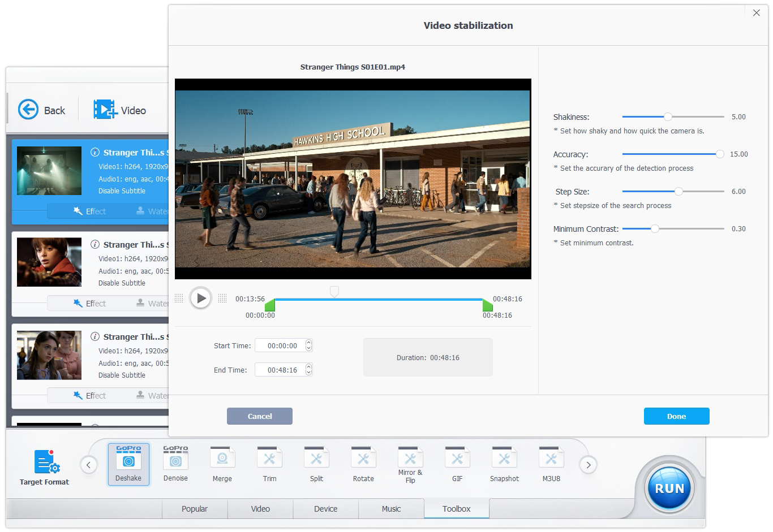
Task: Switch to the Music tab
Action: pos(391,509)
